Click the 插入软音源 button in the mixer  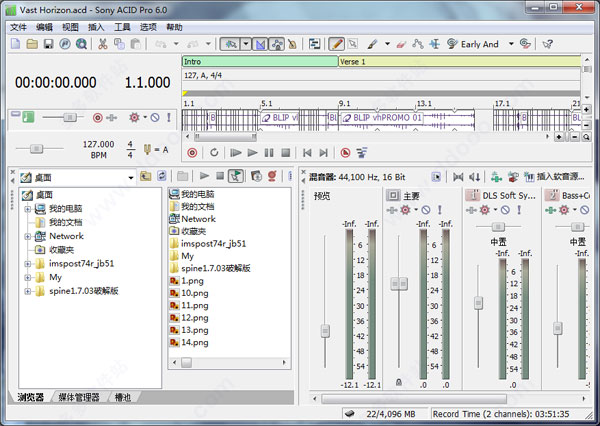[x=553, y=177]
